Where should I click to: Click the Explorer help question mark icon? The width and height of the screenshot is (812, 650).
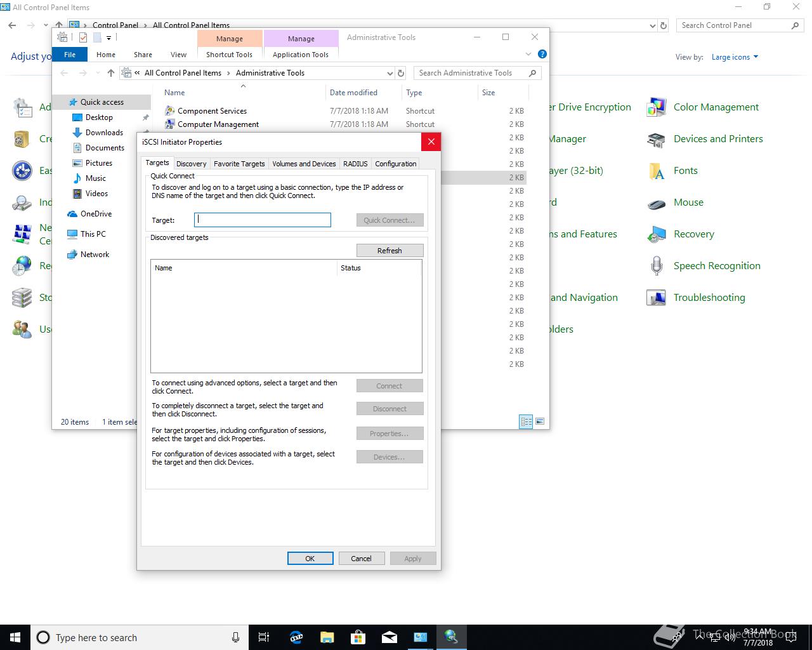[x=542, y=55]
